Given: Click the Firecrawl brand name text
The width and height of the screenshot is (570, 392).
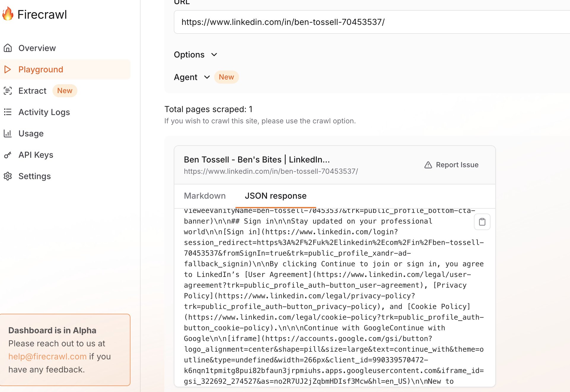Looking at the screenshot, I should click(x=42, y=15).
